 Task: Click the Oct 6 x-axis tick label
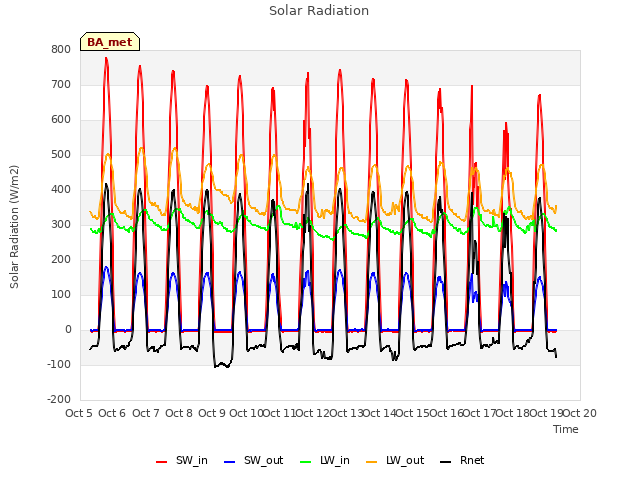pos(112,413)
